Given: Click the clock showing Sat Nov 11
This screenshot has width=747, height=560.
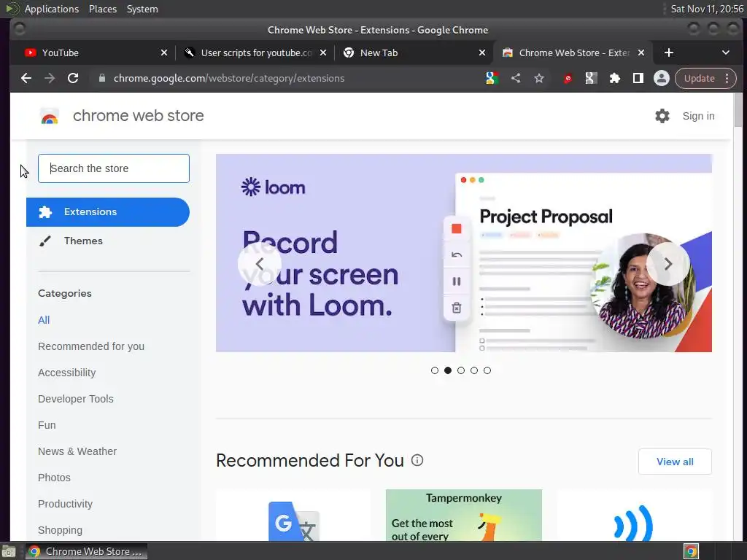Looking at the screenshot, I should point(706,9).
